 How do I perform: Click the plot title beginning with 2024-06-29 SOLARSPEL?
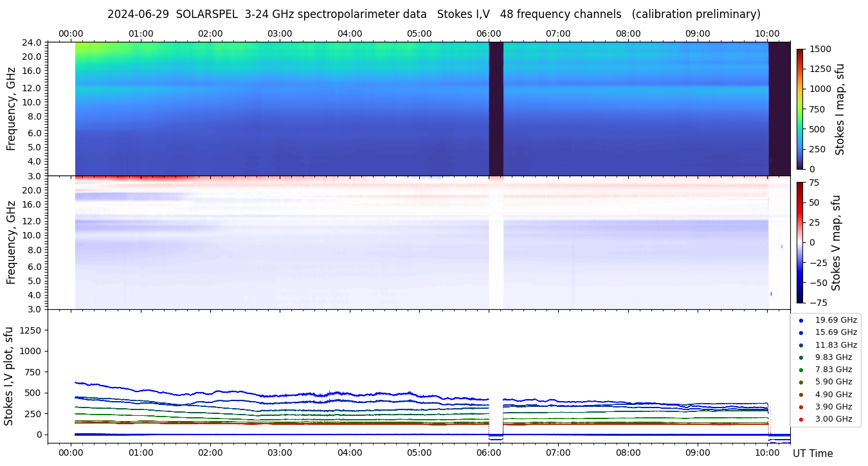pyautogui.click(x=433, y=14)
